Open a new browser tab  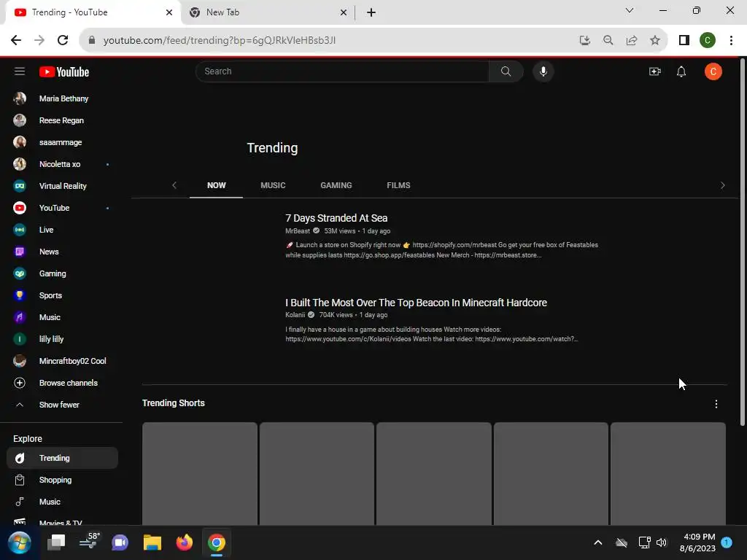pyautogui.click(x=371, y=12)
